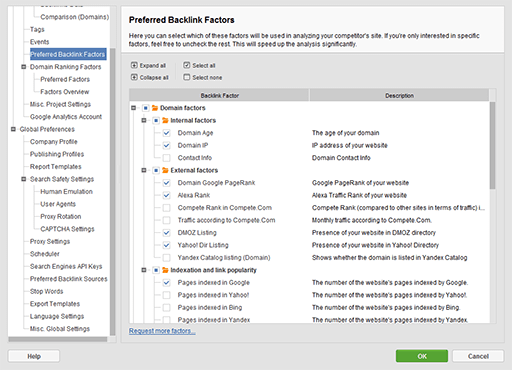Open Human Emulation settings

point(66,192)
